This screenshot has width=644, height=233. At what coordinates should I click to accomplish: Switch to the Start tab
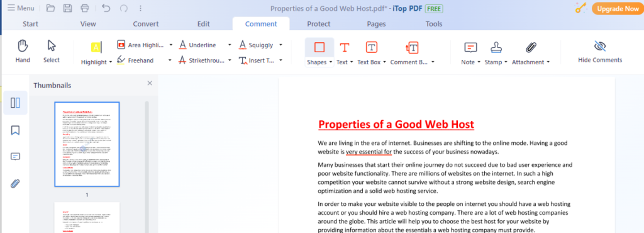pyautogui.click(x=30, y=24)
